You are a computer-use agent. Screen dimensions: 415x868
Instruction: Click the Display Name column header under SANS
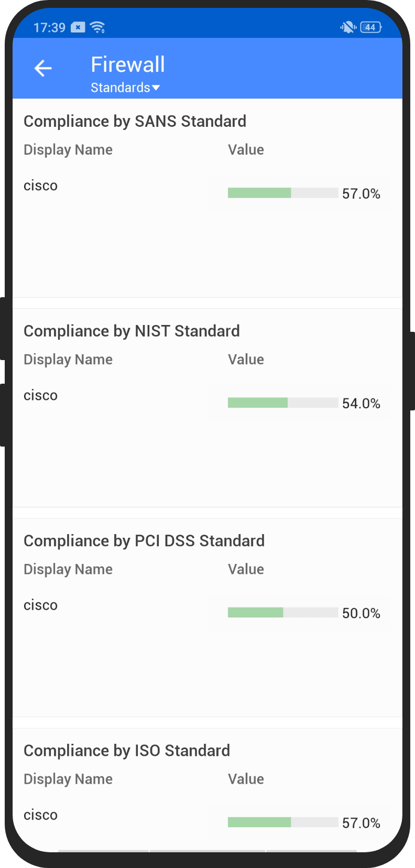click(68, 149)
